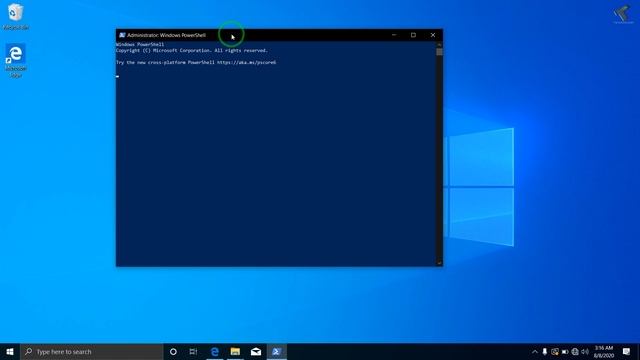Open the Microsoft Edge desktop shortcut
This screenshot has height=360, width=640.
pos(16,60)
